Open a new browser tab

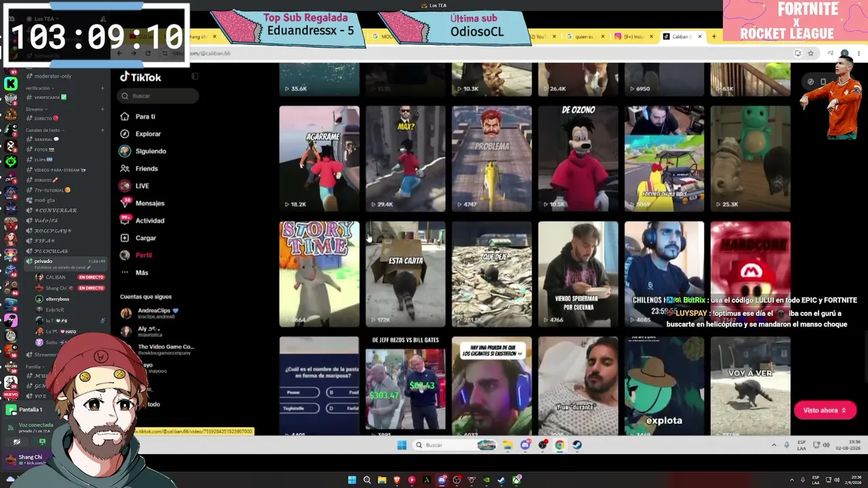coord(713,37)
